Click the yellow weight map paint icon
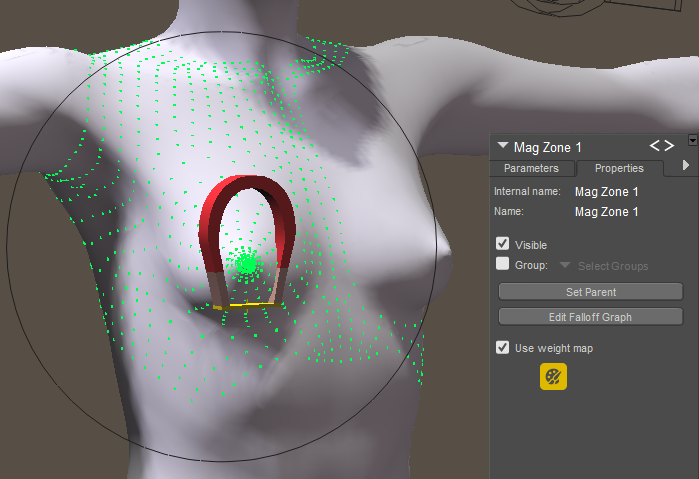The height and width of the screenshot is (479, 699). point(553,377)
